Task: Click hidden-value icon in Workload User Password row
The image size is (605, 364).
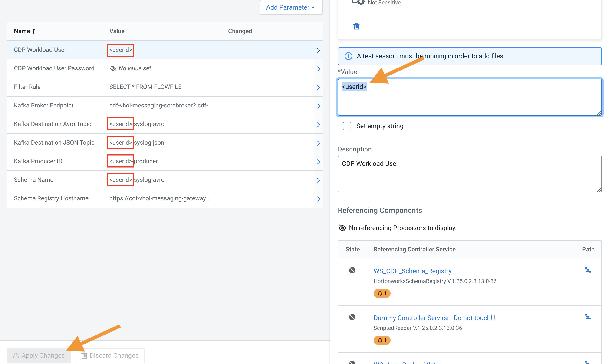Action: tap(113, 68)
